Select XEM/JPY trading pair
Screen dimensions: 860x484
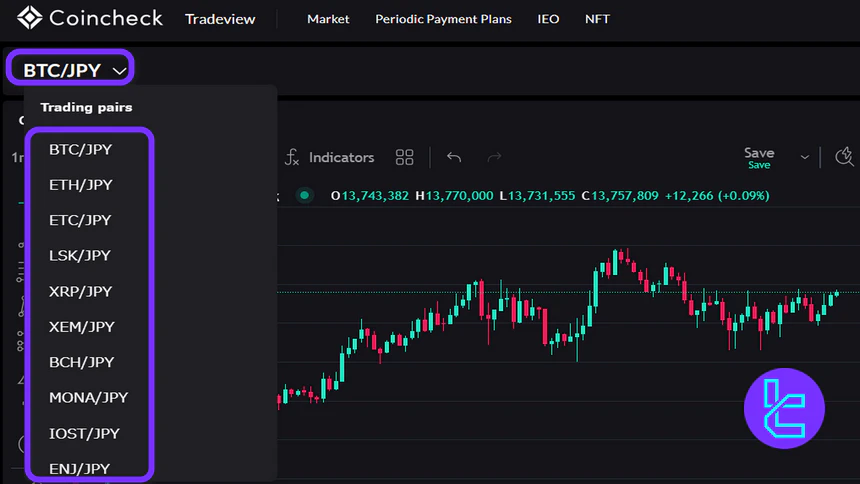(82, 327)
